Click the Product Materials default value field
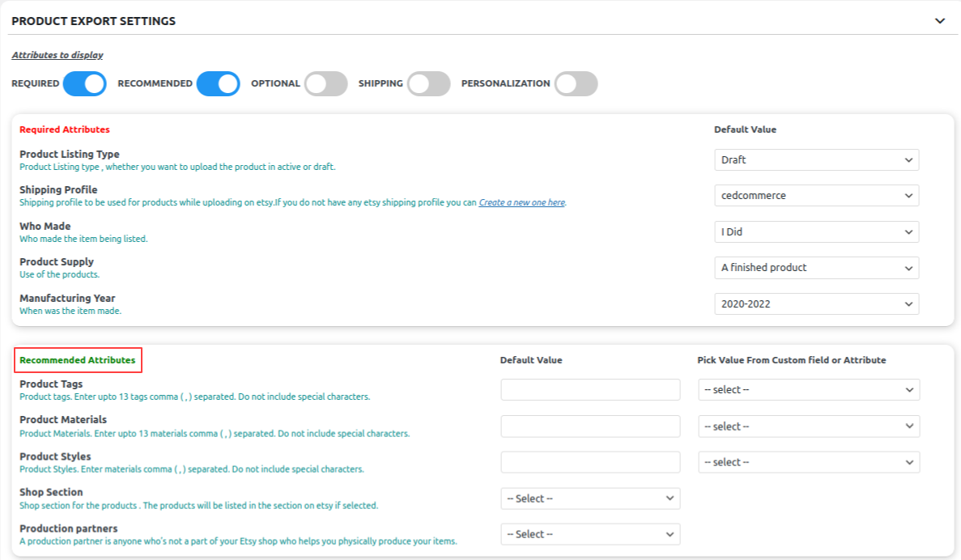This screenshot has height=560, width=961. (x=590, y=426)
